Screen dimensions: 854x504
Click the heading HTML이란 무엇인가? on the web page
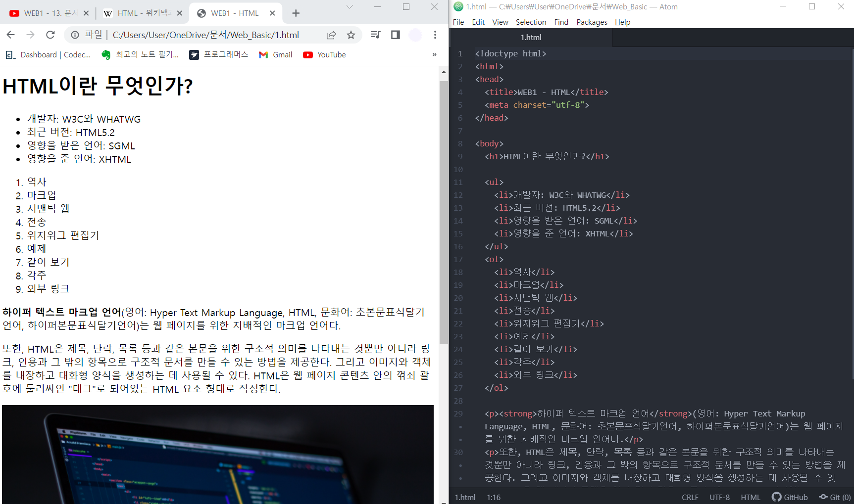point(98,86)
